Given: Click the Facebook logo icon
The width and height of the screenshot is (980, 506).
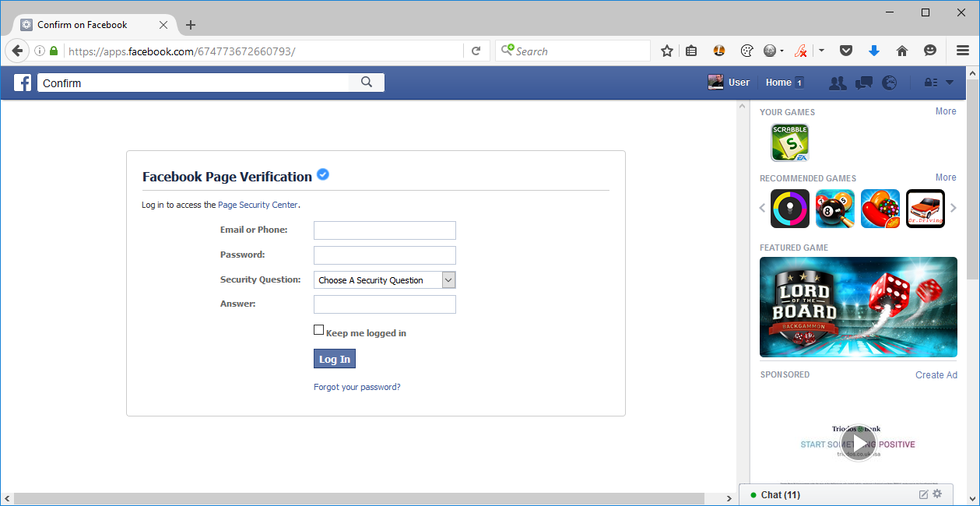Looking at the screenshot, I should point(23,83).
